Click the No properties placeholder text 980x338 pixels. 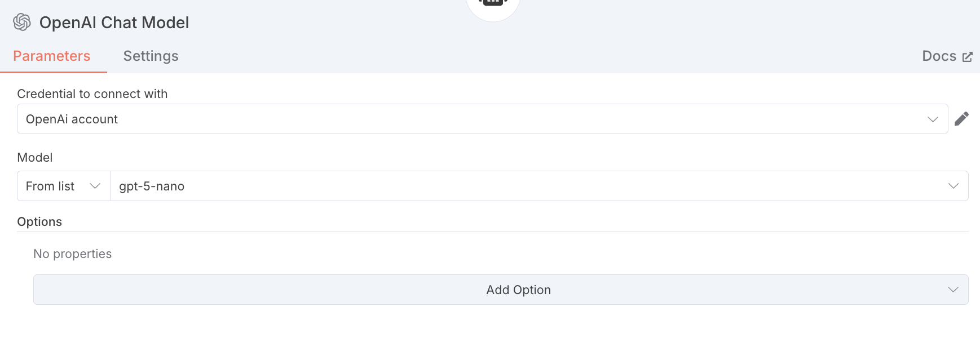pyautogui.click(x=73, y=254)
